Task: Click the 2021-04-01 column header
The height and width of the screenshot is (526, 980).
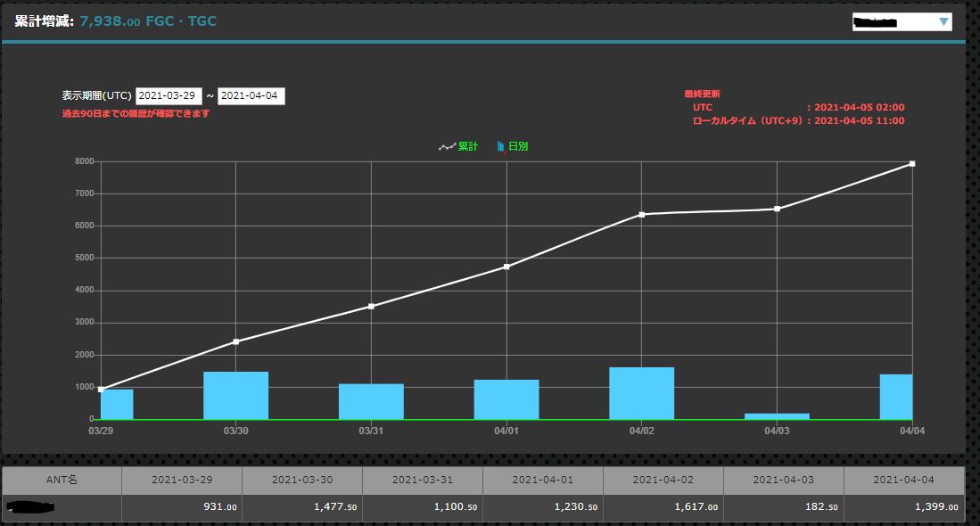Action: point(542,480)
